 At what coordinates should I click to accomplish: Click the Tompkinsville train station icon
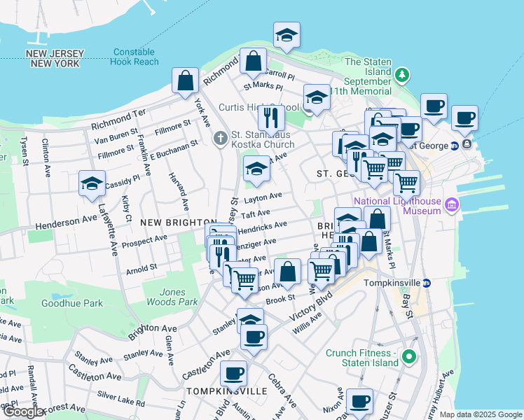coord(427,283)
